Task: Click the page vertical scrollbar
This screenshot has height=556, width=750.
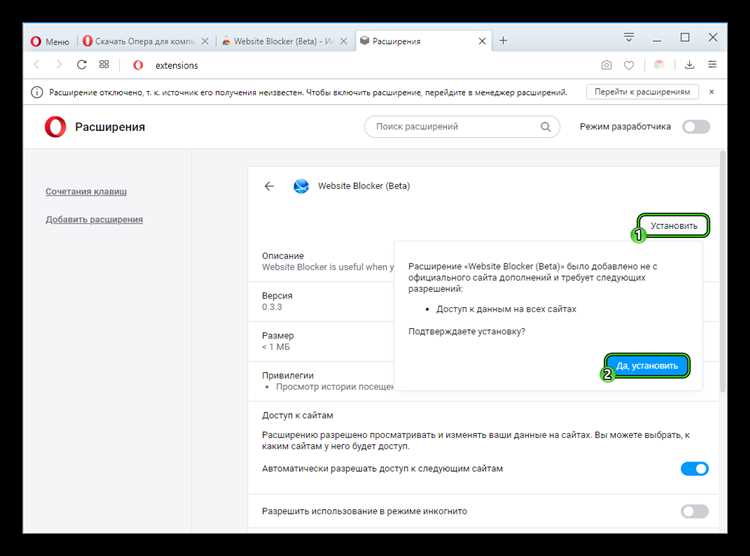Action: (723, 271)
